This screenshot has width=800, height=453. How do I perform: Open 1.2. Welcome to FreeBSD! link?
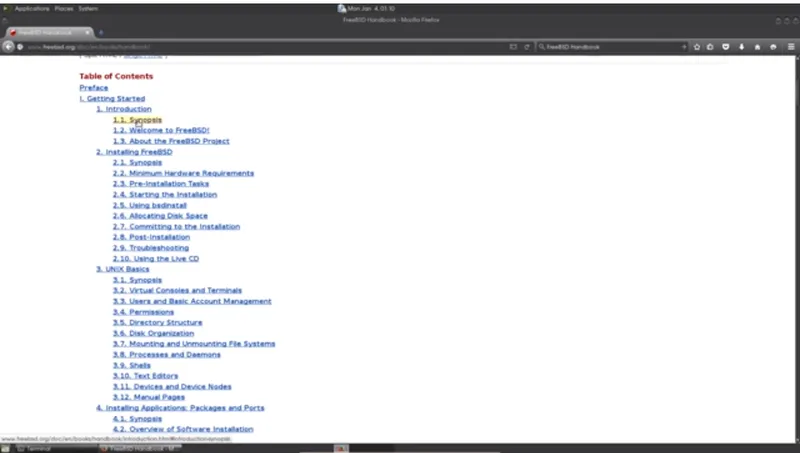pos(161,131)
